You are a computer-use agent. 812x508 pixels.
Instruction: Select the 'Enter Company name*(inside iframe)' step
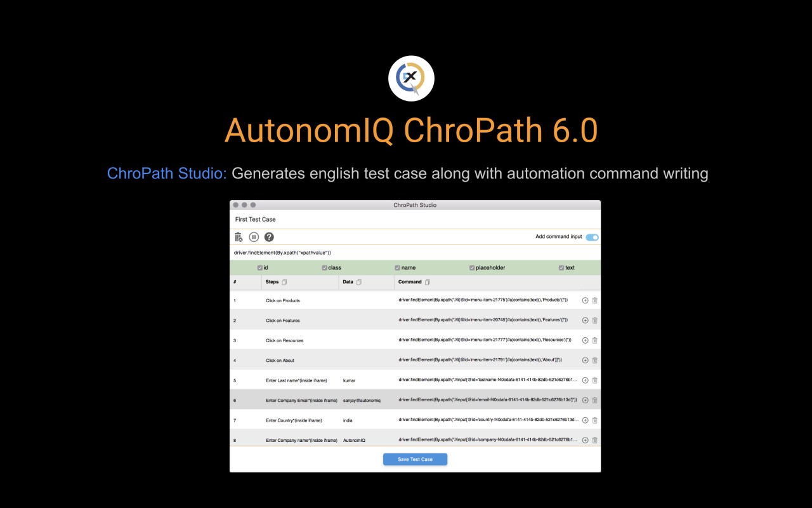tap(301, 440)
